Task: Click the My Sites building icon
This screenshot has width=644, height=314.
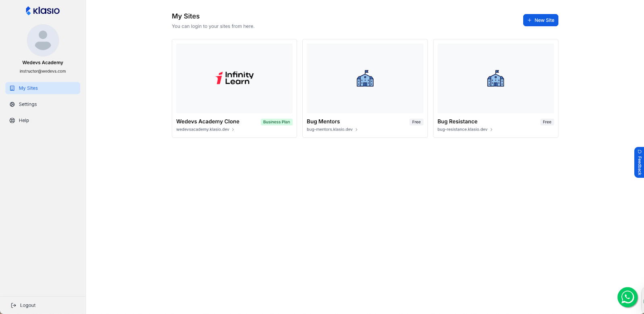Action: click(12, 88)
